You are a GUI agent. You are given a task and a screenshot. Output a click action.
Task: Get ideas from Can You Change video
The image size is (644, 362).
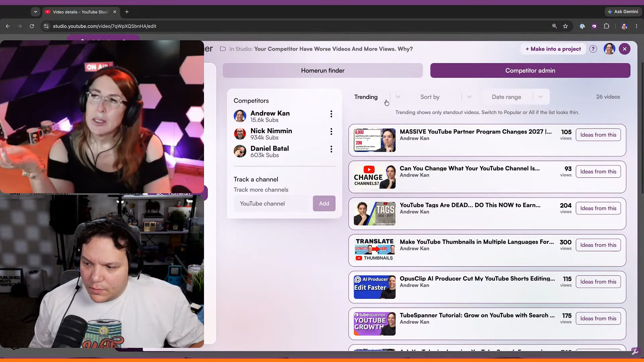pos(598,172)
